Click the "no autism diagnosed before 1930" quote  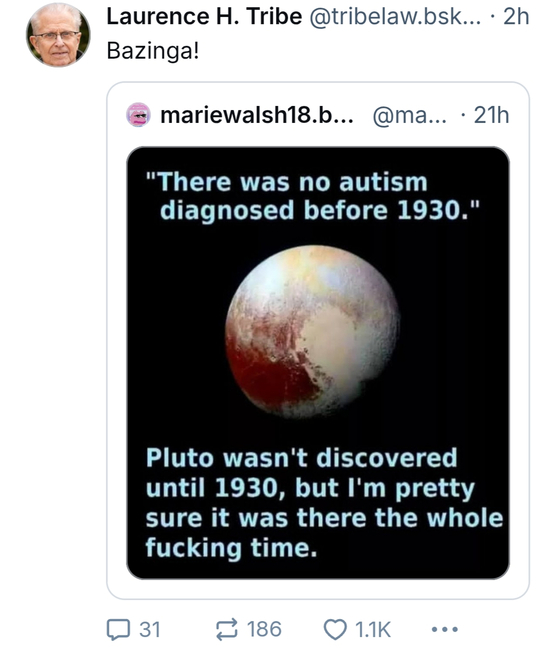point(313,196)
